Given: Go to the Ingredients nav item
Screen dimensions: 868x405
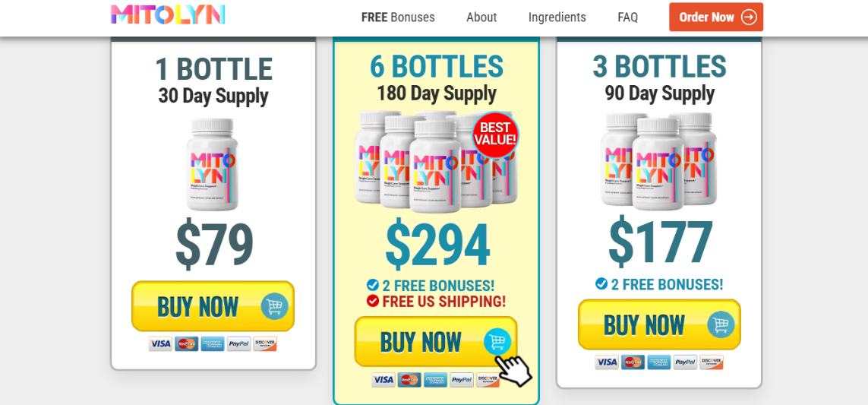Looking at the screenshot, I should 557,17.
